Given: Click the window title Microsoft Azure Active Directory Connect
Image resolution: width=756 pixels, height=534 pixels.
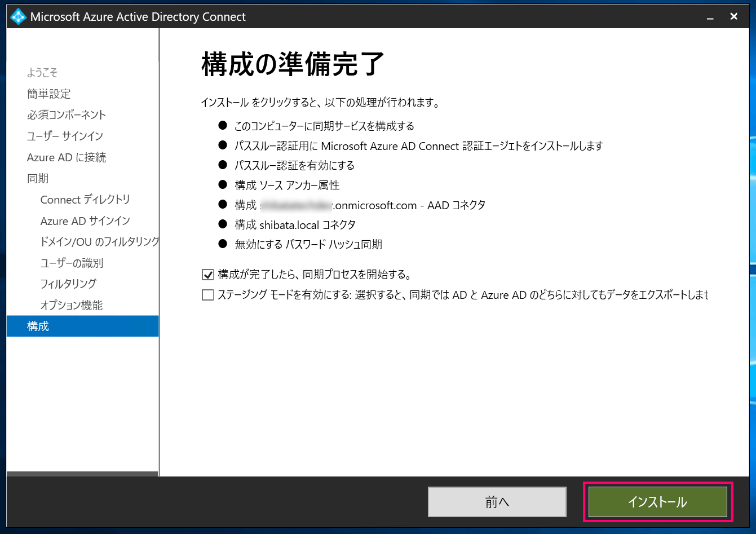Looking at the screenshot, I should click(x=138, y=17).
